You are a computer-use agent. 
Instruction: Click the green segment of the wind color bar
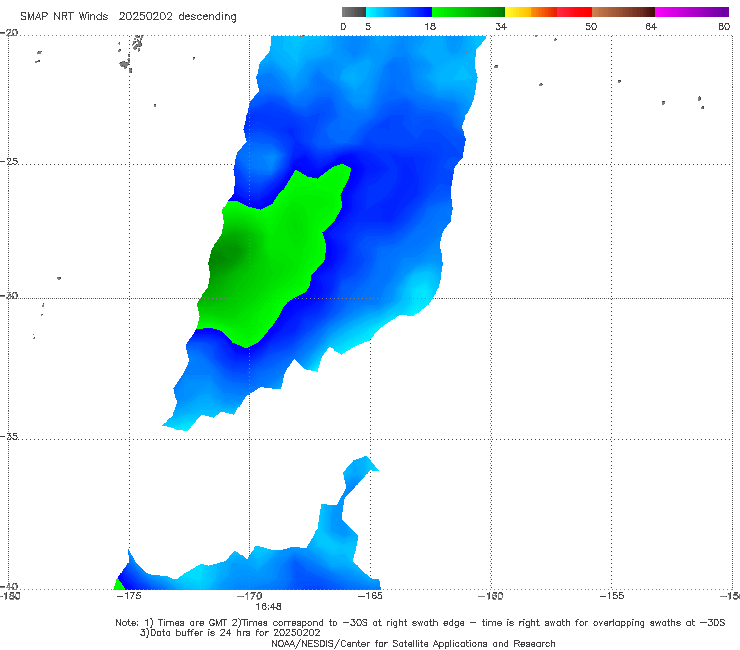point(468,12)
